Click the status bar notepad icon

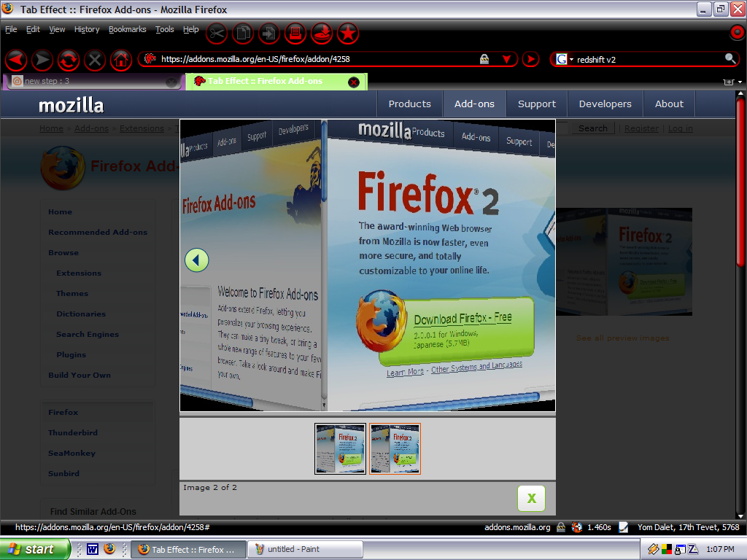pos(623,527)
